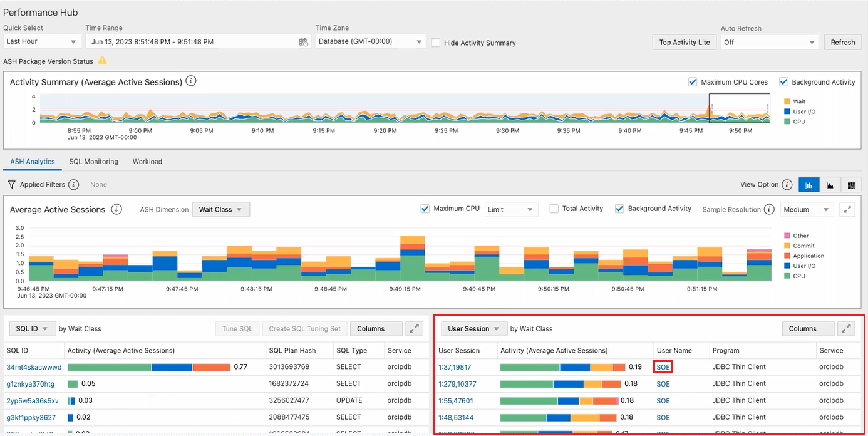Click the ASH Package Version warning icon
The image size is (868, 436).
tap(102, 61)
